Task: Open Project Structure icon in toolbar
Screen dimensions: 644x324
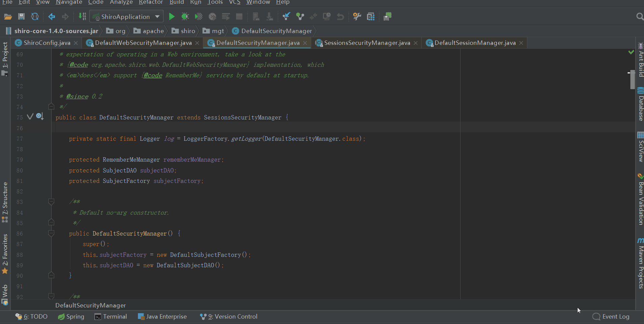Action: (x=371, y=17)
